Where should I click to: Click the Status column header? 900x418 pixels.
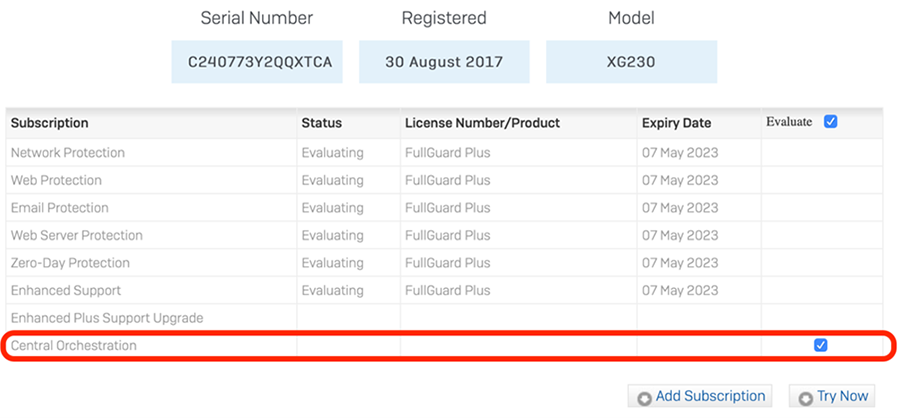pyautogui.click(x=322, y=123)
